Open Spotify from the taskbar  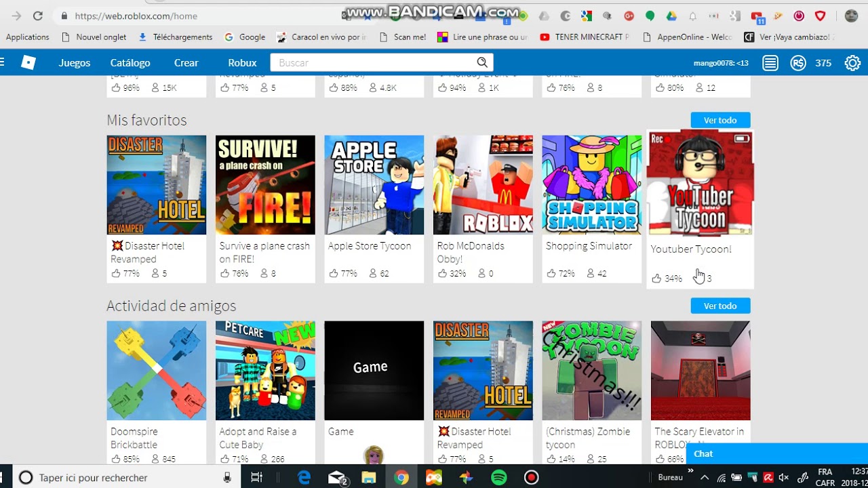(x=499, y=478)
